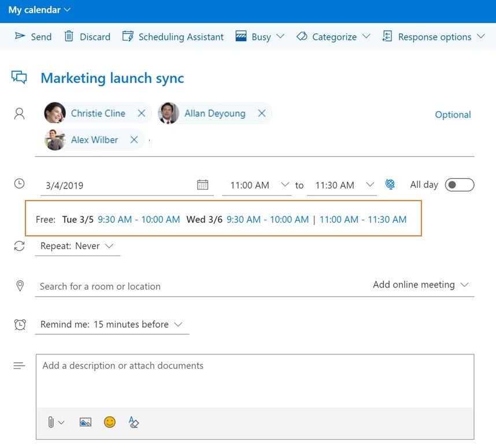This screenshot has width=496, height=448.
Task: Remove Allan Deyoung from attendees
Action: 262,113
